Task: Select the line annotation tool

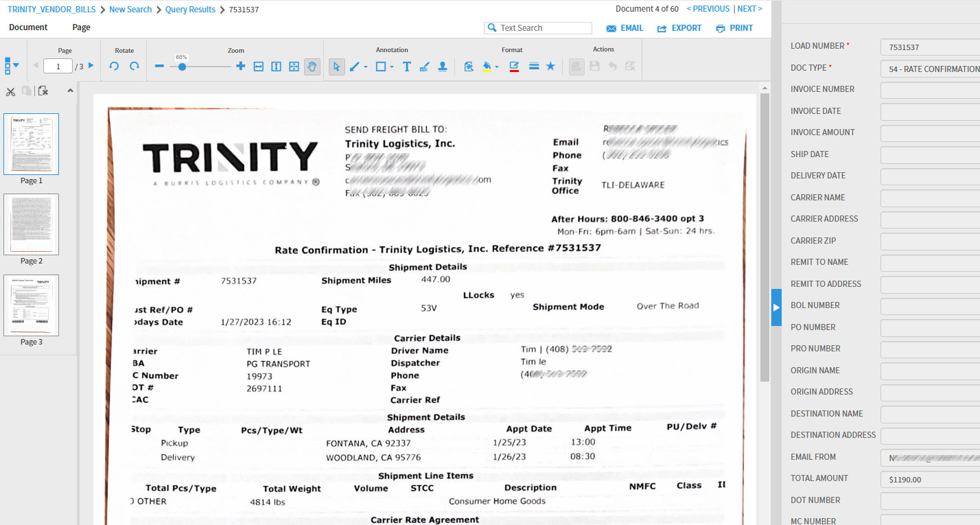Action: [x=355, y=66]
